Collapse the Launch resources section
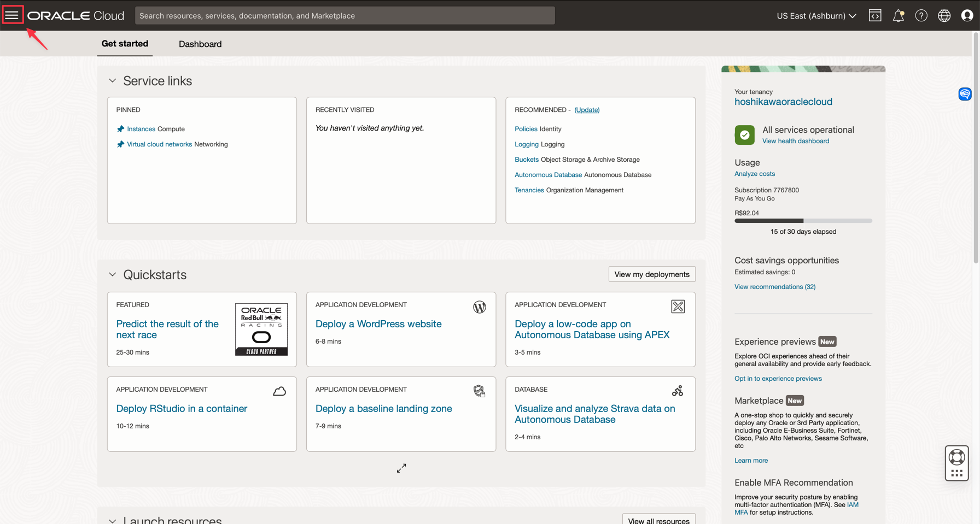This screenshot has width=980, height=524. click(113, 520)
